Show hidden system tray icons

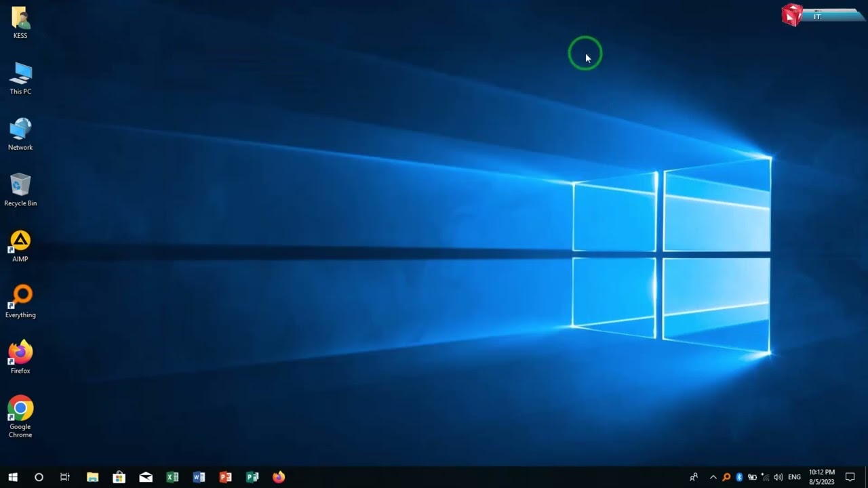click(x=713, y=477)
